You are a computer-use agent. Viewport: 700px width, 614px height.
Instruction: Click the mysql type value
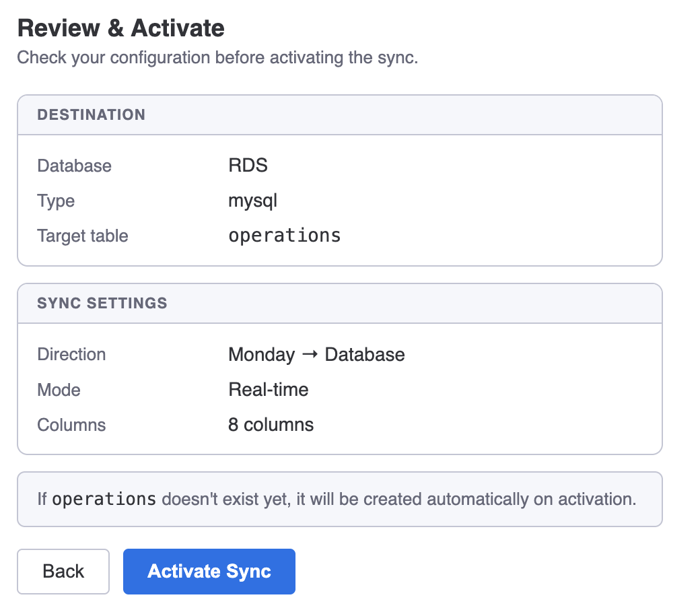[x=252, y=201]
